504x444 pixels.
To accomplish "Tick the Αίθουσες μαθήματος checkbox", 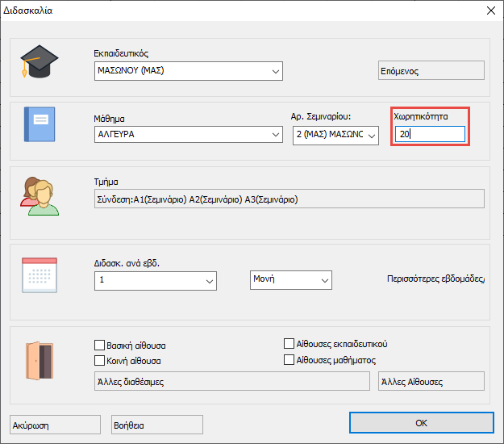I will tap(289, 360).
